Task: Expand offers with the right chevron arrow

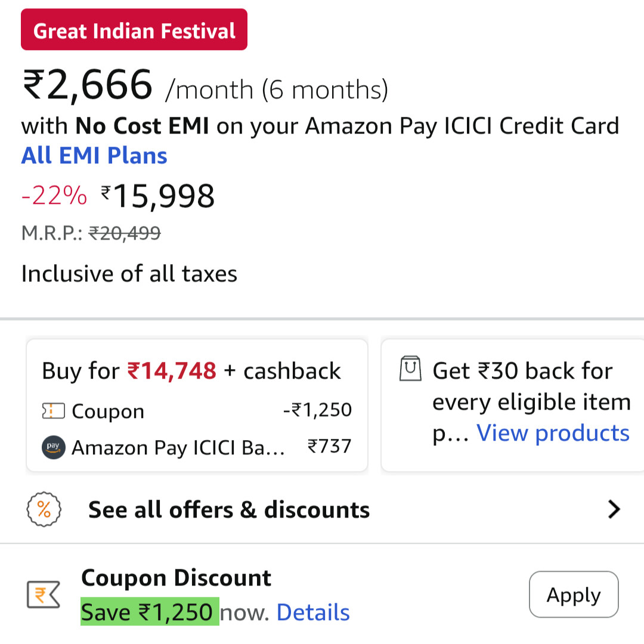Action: click(614, 510)
